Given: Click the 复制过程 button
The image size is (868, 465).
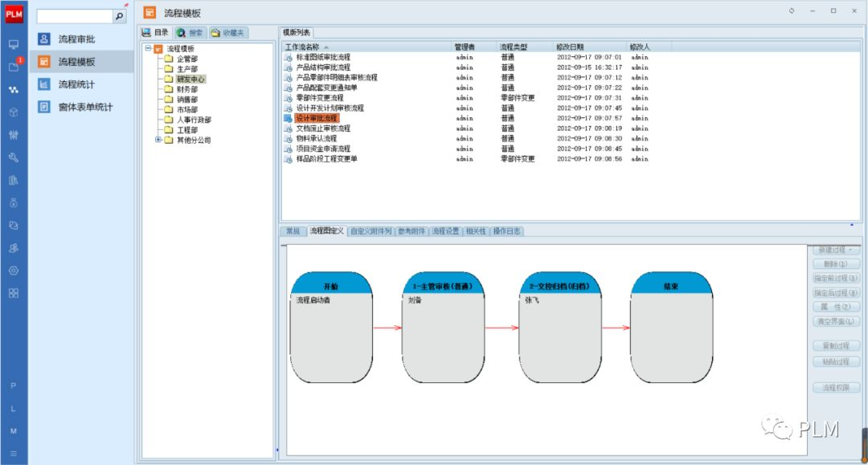Looking at the screenshot, I should [x=837, y=346].
